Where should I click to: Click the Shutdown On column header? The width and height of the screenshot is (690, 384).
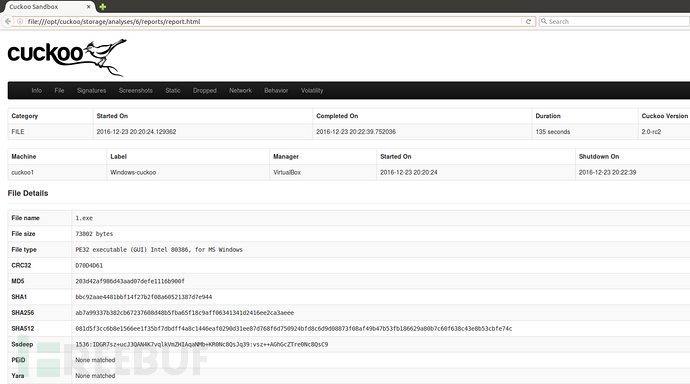click(x=599, y=156)
